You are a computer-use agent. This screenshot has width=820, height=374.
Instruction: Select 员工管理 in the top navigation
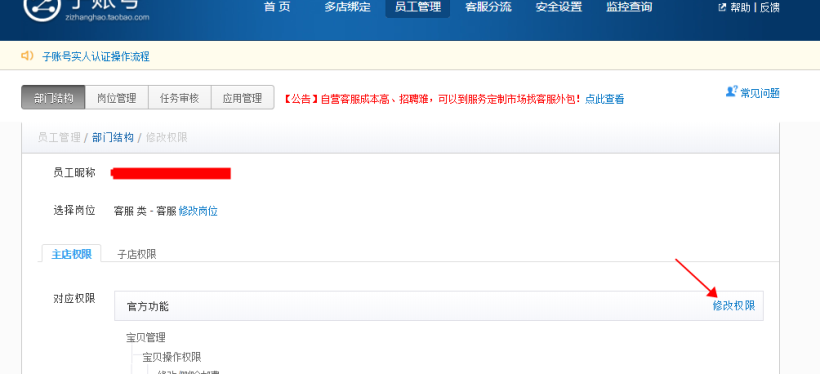click(418, 8)
